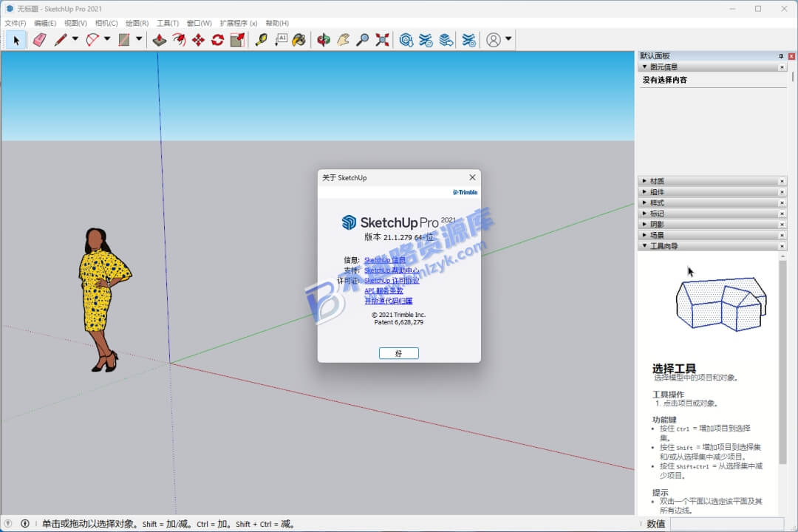This screenshot has height=532, width=798.
Task: Open the 文件(F) menu
Action: [x=16, y=23]
